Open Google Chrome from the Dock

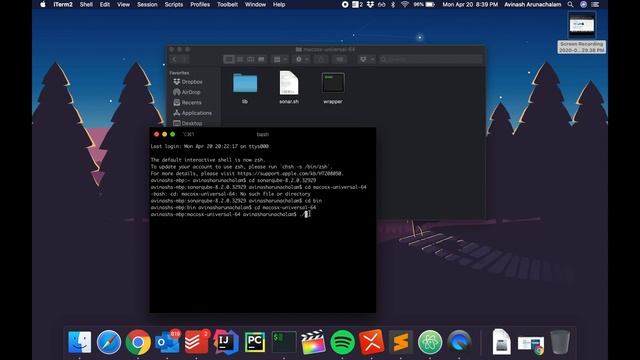138,342
